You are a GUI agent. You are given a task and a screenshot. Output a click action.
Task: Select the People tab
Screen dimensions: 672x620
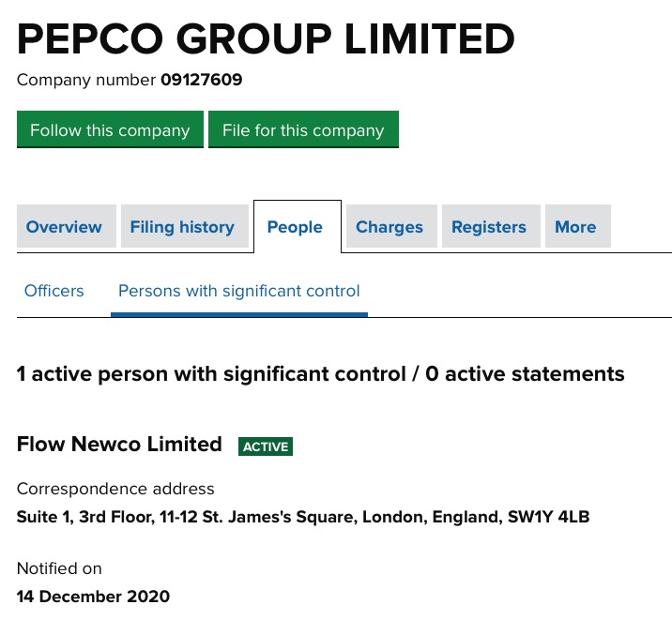295,227
